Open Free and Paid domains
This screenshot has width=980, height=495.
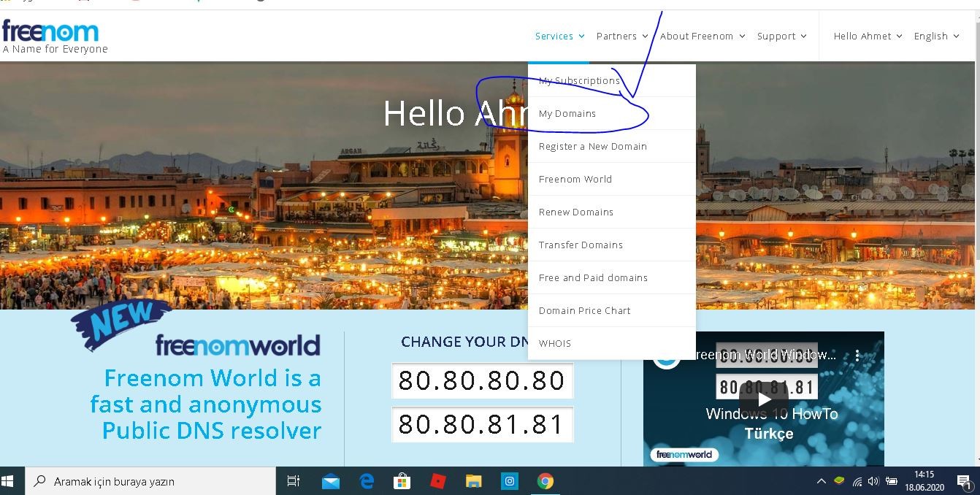coord(612,277)
